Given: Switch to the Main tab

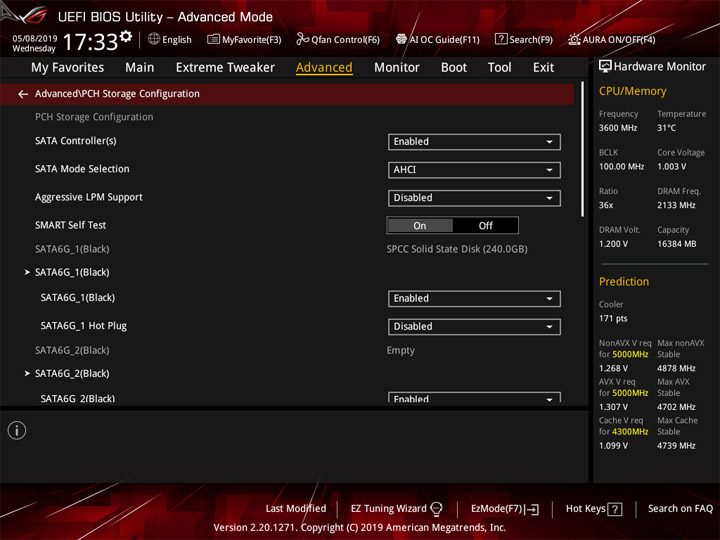Looking at the screenshot, I should pos(140,68).
